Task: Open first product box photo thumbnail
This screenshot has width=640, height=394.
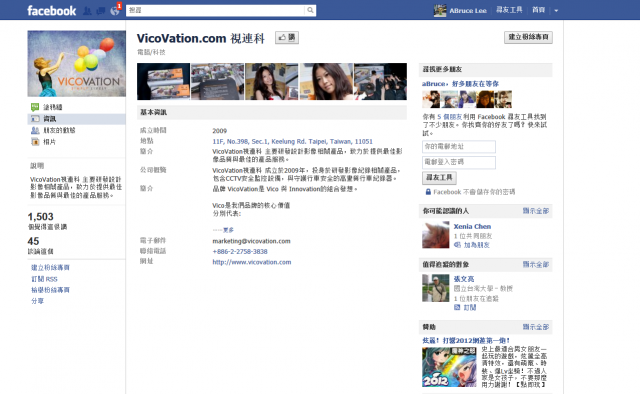Action: [163, 81]
